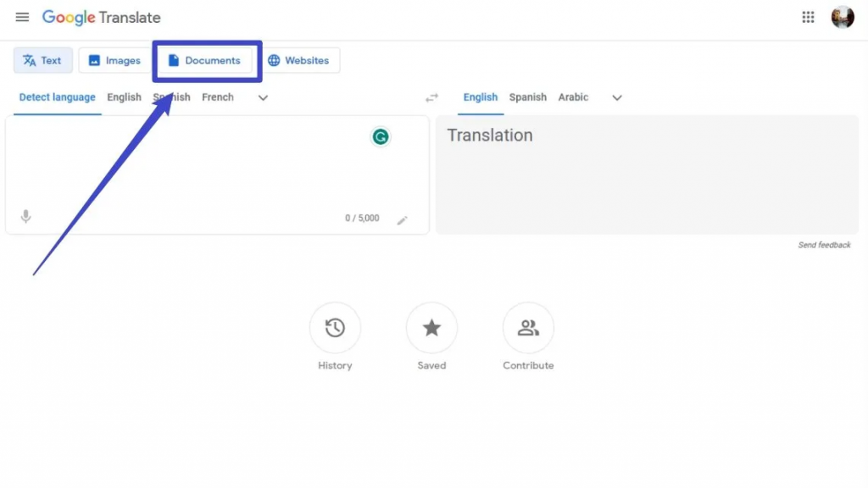Screen dimensions: 868x488
Task: Switch to Websites translation mode
Action: 298,61
